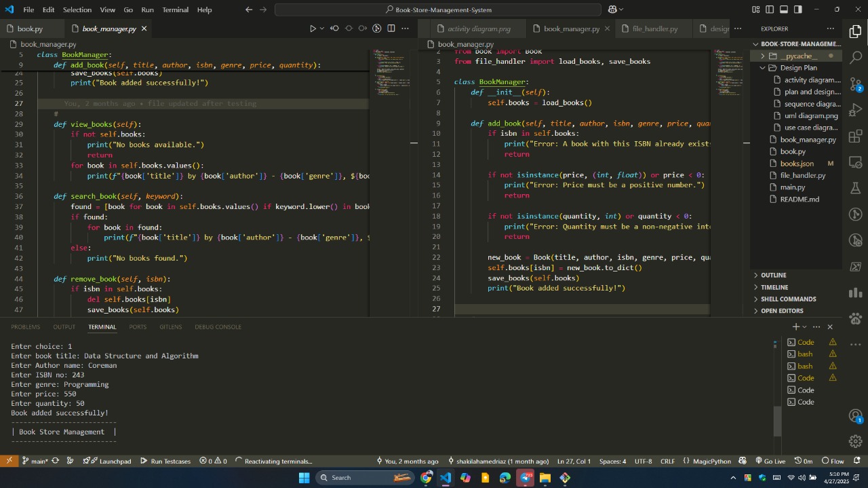The image size is (868, 488).
Task: Collapse the Design Plan folder
Action: click(x=798, y=68)
